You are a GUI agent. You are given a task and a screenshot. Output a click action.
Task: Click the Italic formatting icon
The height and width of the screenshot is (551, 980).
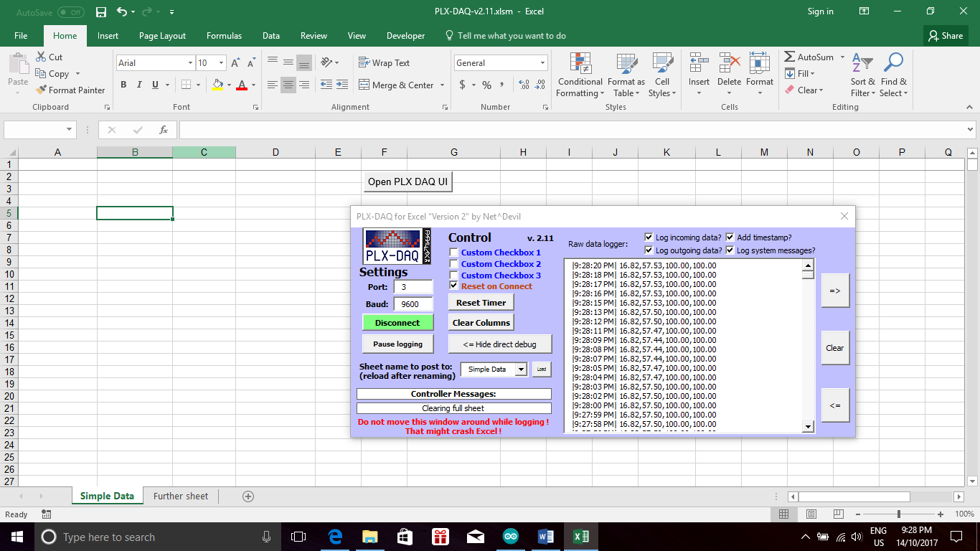[139, 85]
